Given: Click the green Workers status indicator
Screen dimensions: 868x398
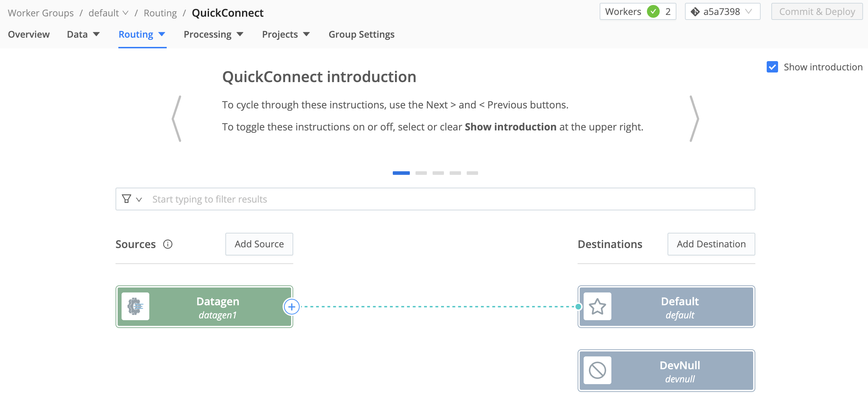Looking at the screenshot, I should click(653, 11).
